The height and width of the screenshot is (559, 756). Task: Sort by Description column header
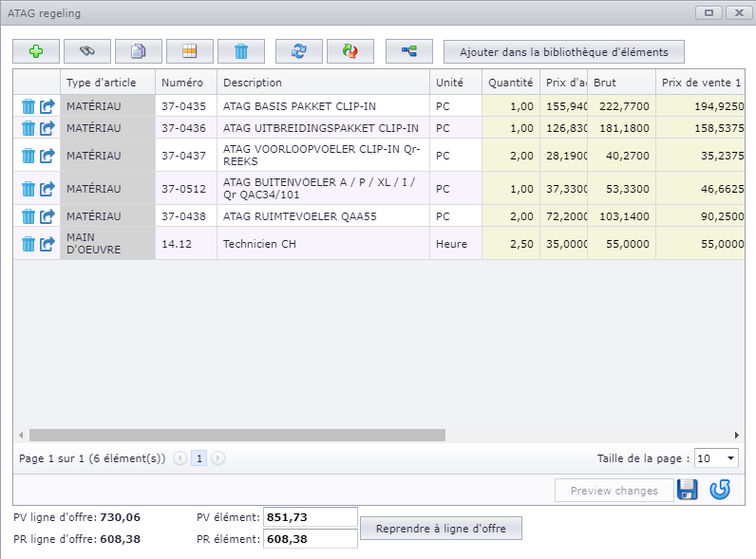323,83
